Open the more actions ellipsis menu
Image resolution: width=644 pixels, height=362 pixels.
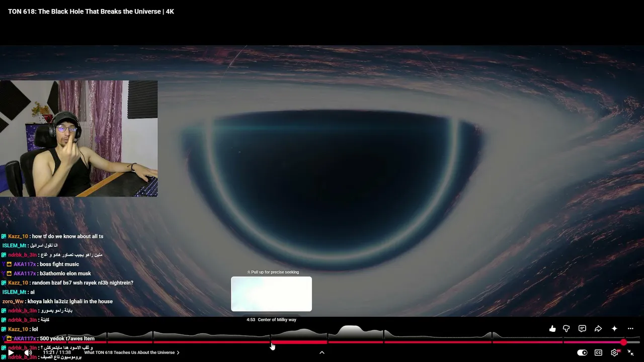coord(630,329)
